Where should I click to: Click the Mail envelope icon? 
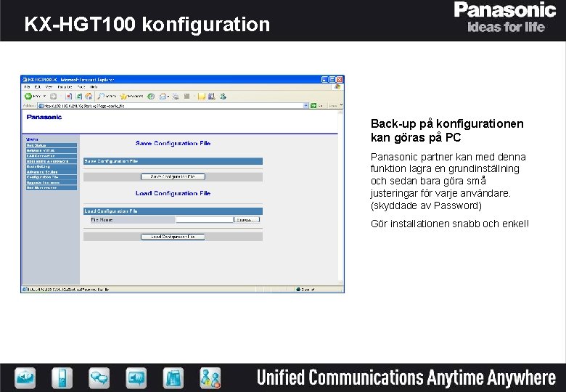coord(163,96)
